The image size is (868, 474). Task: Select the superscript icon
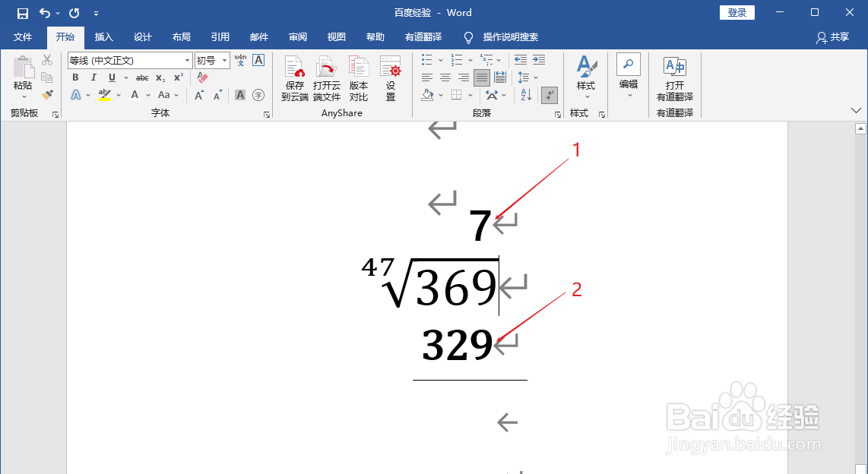[177, 76]
